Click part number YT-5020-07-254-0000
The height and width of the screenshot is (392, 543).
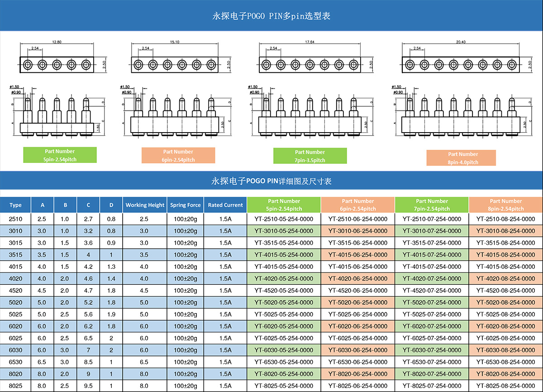[x=432, y=302]
